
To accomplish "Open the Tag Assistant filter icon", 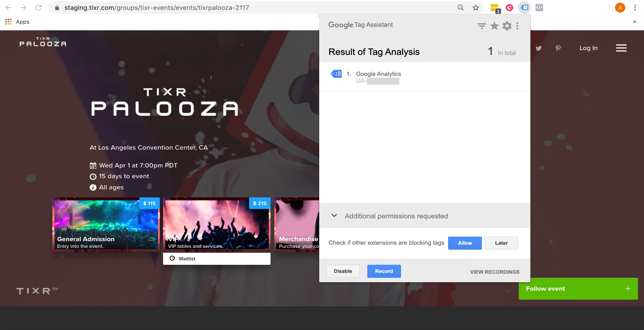I will click(482, 26).
